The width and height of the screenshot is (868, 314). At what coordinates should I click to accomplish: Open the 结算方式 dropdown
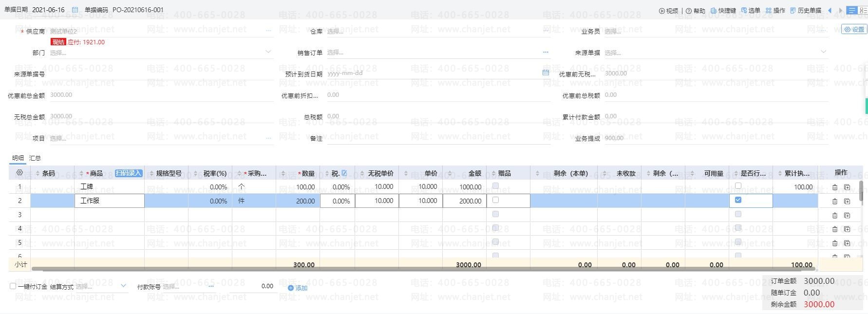pyautogui.click(x=123, y=286)
